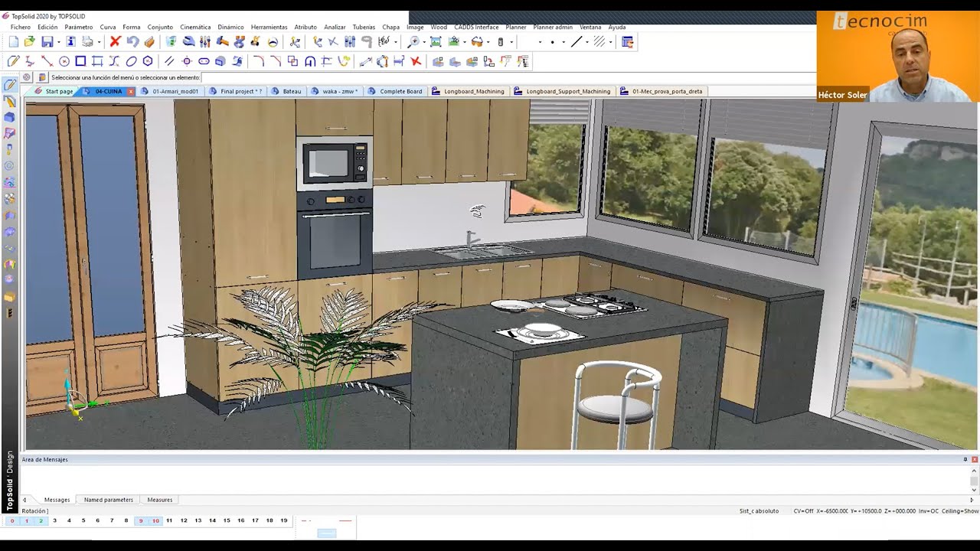Viewport: 980px width, 551px height.
Task: Select the eraser tool in the top toolbar
Action: tap(150, 42)
